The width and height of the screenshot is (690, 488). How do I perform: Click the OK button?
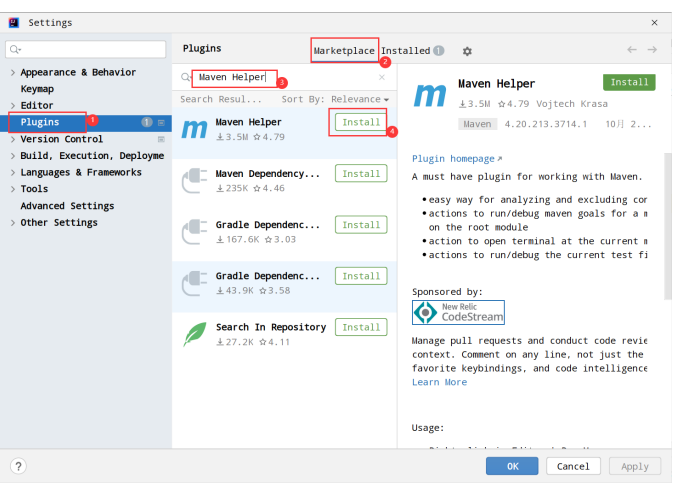coord(512,466)
